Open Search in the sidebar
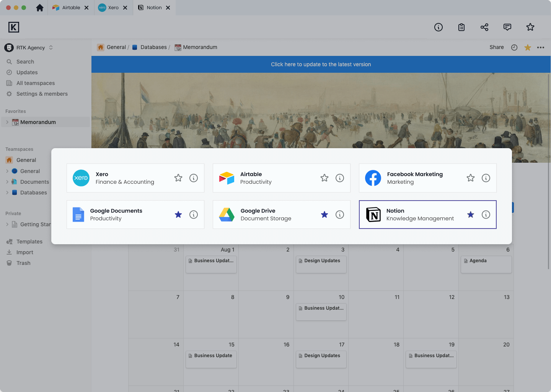Viewport: 551px width, 392px height. tap(25, 62)
